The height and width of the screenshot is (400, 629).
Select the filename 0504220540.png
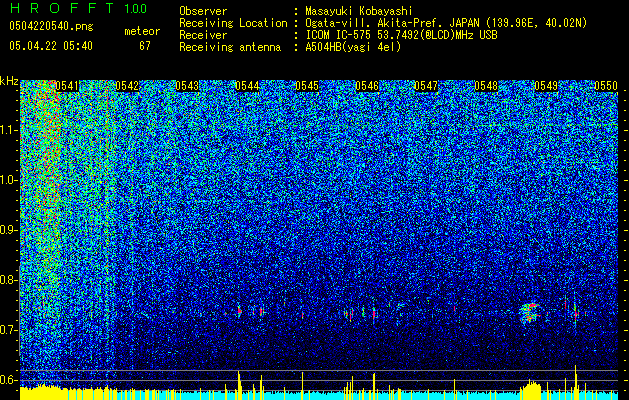[x=51, y=26]
